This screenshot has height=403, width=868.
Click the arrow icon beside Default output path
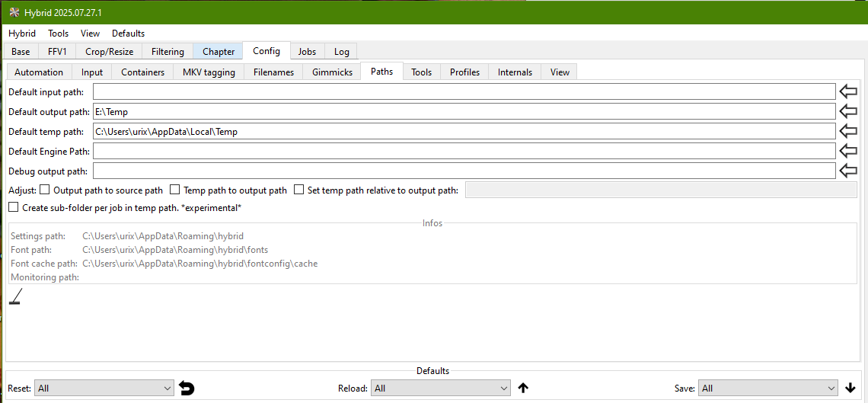click(847, 112)
